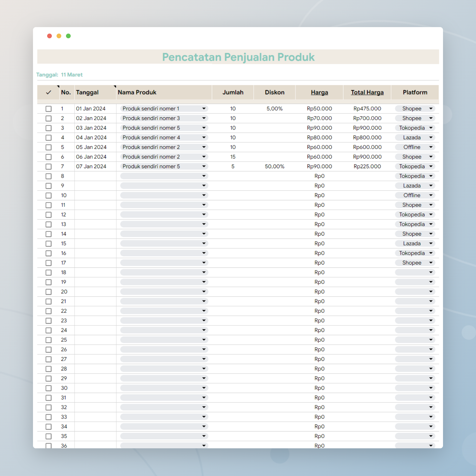Select the total cell 'Rp800.000'
Screen dimensions: 476x476
click(x=367, y=138)
